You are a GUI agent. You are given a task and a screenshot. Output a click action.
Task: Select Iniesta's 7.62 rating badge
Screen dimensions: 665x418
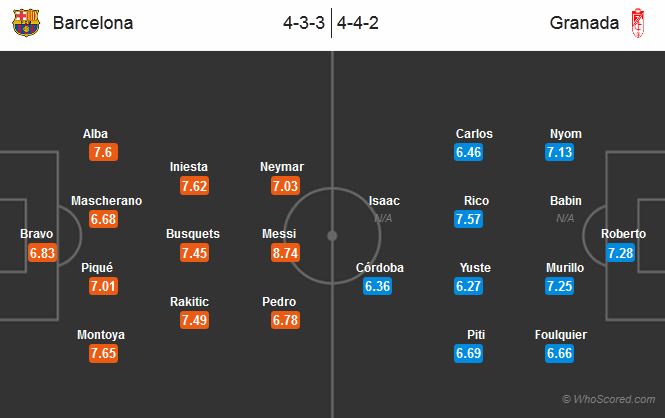tap(194, 186)
